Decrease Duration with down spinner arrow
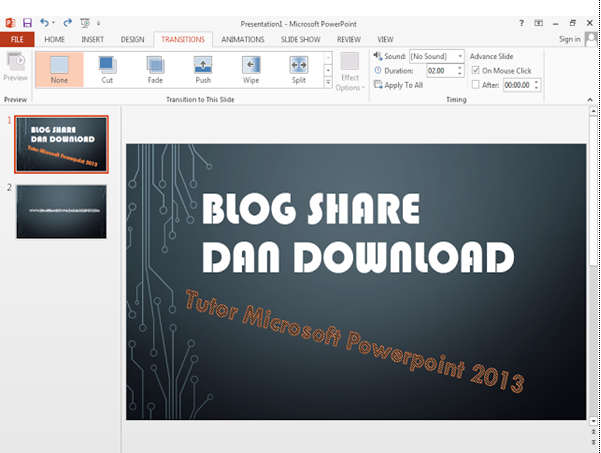The image size is (601, 453). (460, 74)
